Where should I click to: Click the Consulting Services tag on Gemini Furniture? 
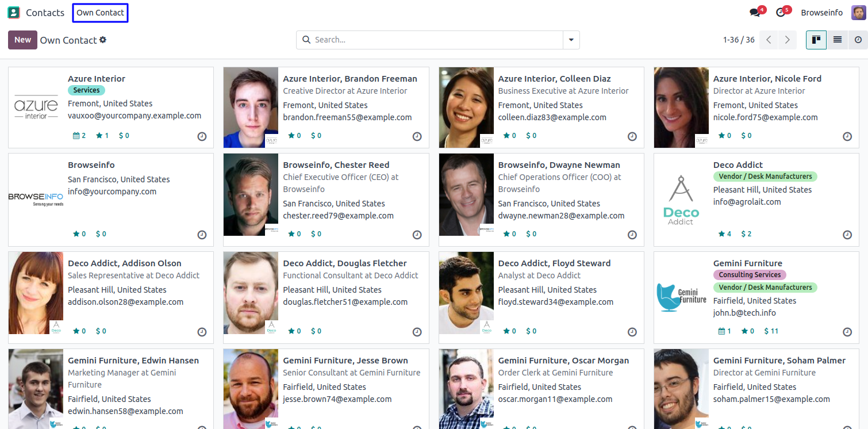749,275
